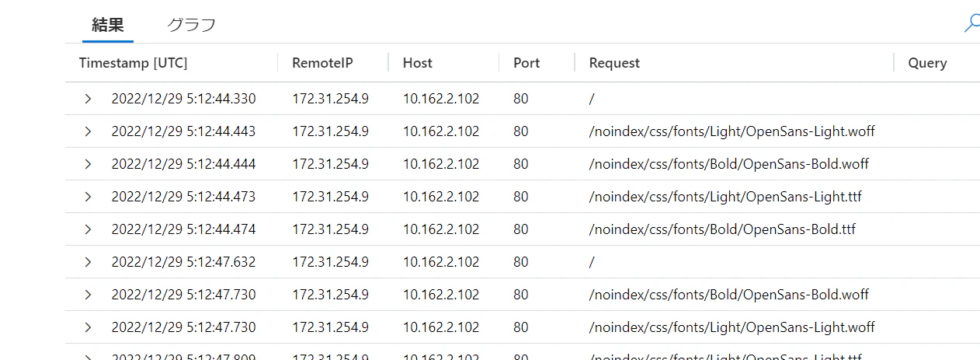980x360 pixels.
Task: Expand the row with timestamp 5:12:44.474
Action: pos(88,229)
